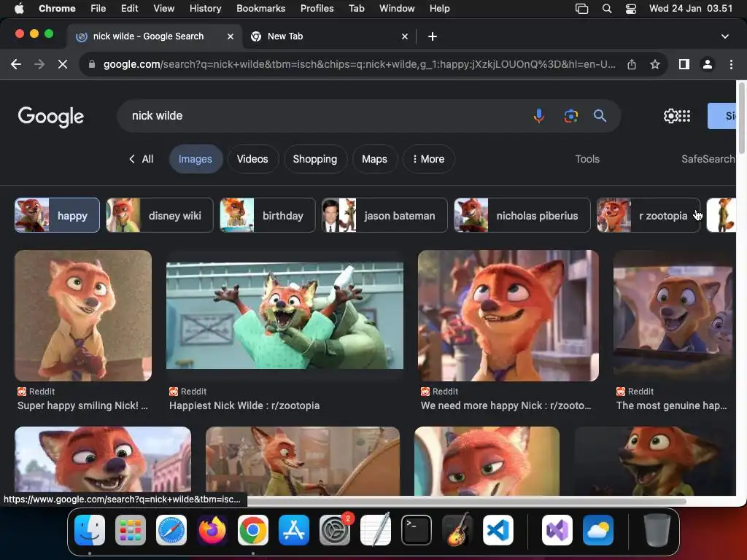The width and height of the screenshot is (747, 560).
Task: Launch Firefox from the Dock
Action: coord(212,530)
